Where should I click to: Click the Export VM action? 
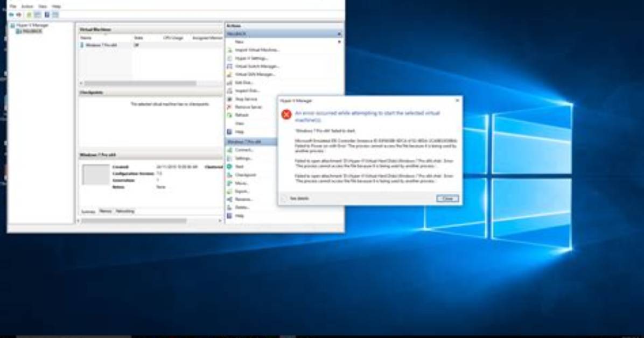point(242,191)
